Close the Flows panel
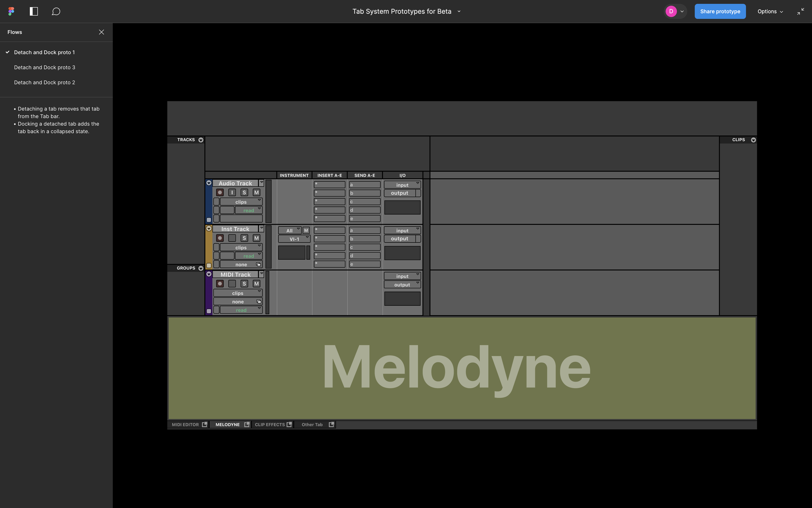This screenshot has width=812, height=508. click(x=101, y=32)
